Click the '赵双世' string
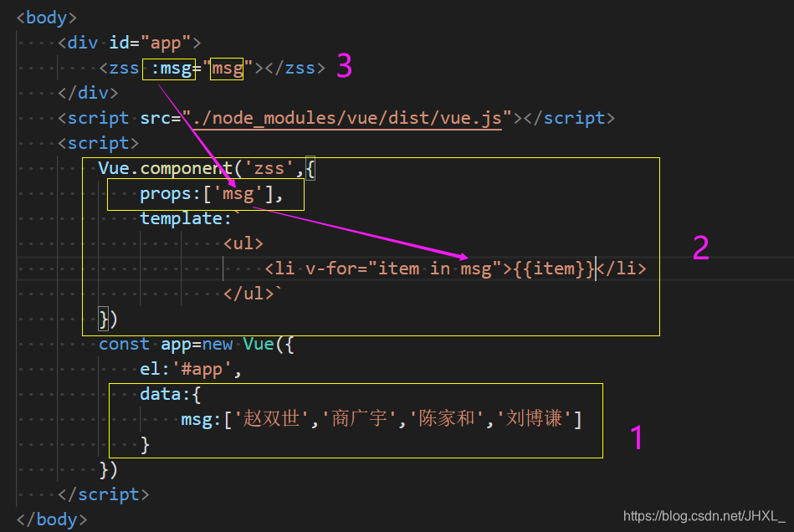The width and height of the screenshot is (794, 532). [271, 419]
